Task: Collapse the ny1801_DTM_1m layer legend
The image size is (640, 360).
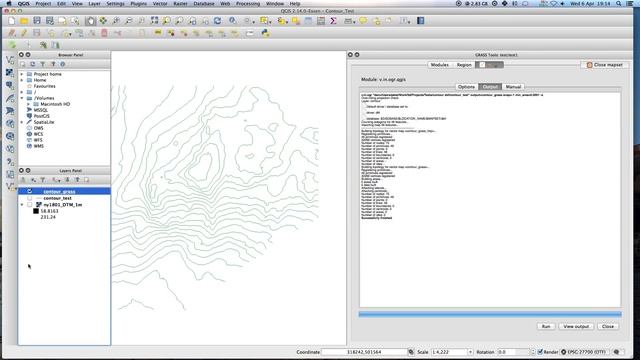Action: click(22, 204)
